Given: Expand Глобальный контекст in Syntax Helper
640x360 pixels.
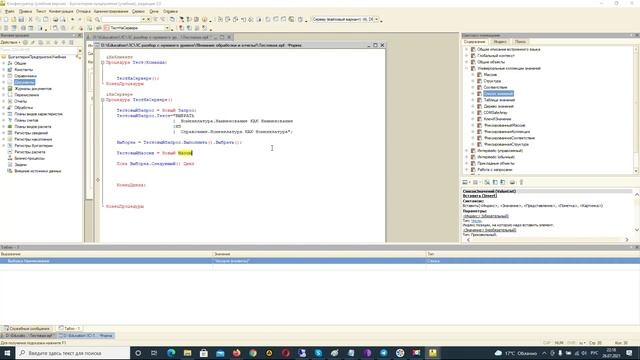Looking at the screenshot, I should tap(467, 56).
